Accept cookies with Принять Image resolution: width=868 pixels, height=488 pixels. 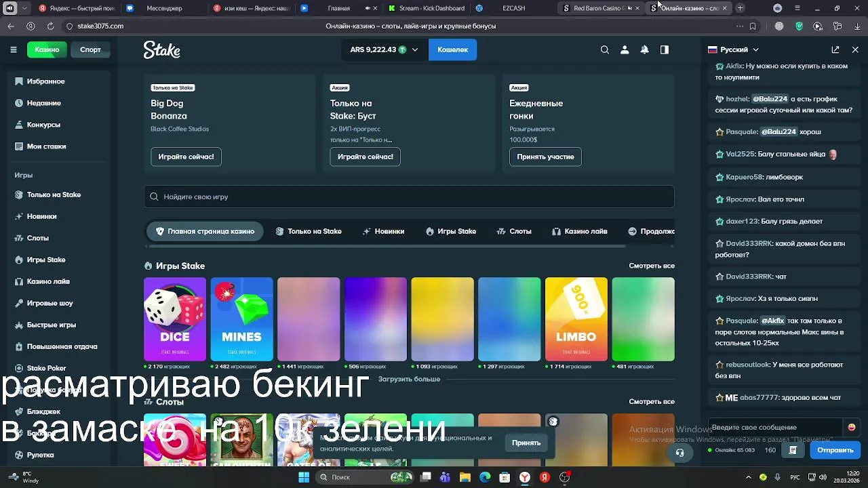[526, 443]
